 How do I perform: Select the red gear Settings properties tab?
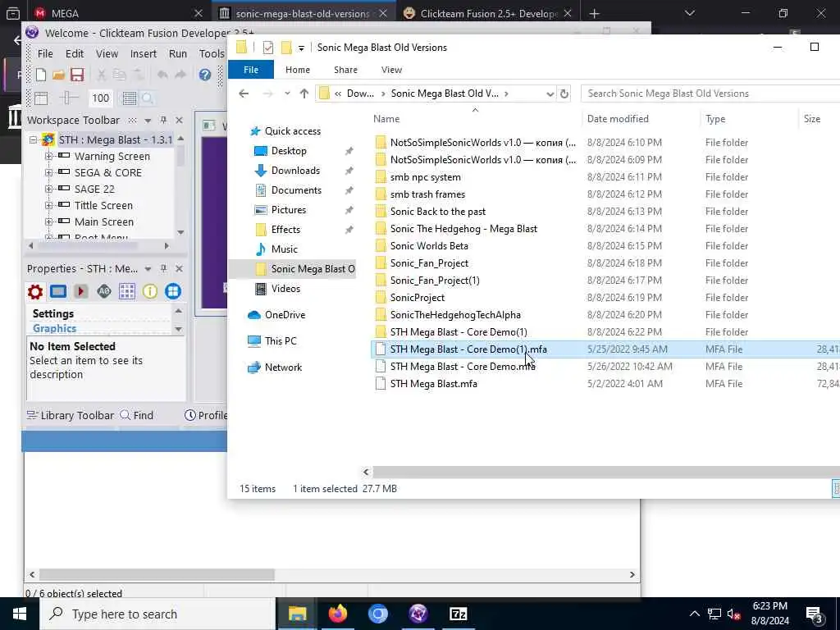pyautogui.click(x=35, y=291)
